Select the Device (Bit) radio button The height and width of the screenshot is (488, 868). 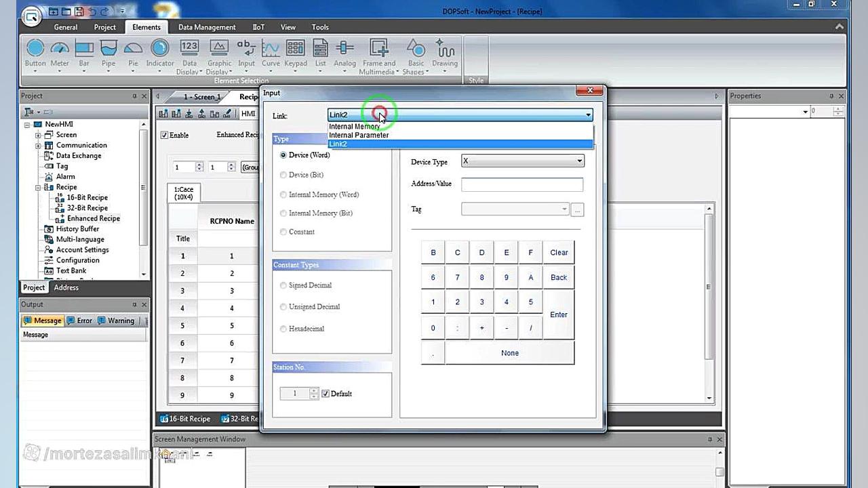pos(283,175)
